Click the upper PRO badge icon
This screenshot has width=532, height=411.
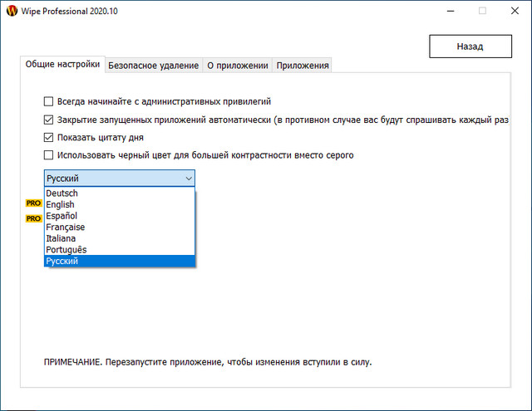click(34, 203)
